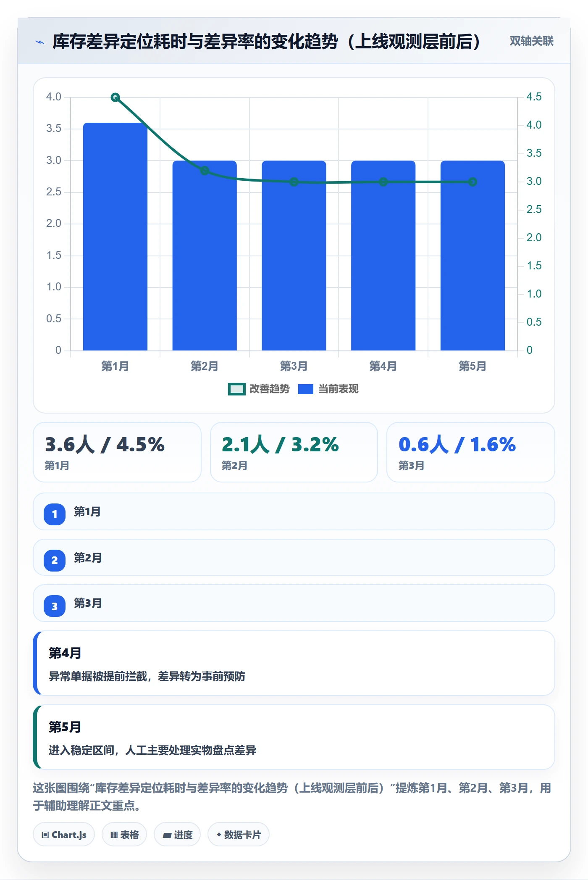Click the 第3月 x-axis label
Image resolution: width=588 pixels, height=880 pixels.
tap(294, 366)
